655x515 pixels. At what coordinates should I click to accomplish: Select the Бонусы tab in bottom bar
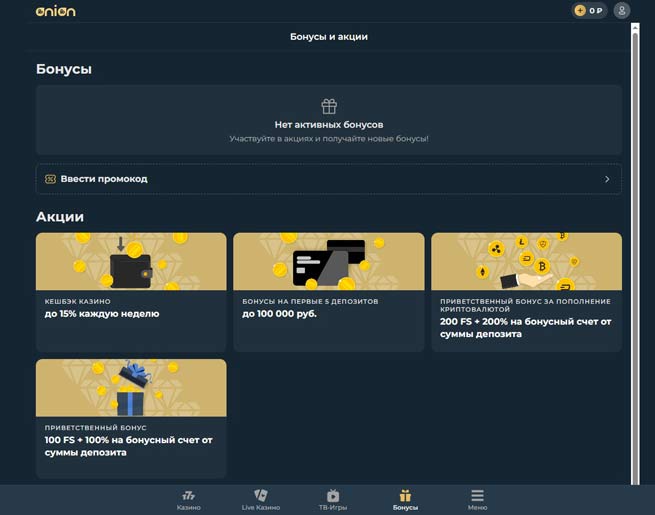click(x=405, y=499)
